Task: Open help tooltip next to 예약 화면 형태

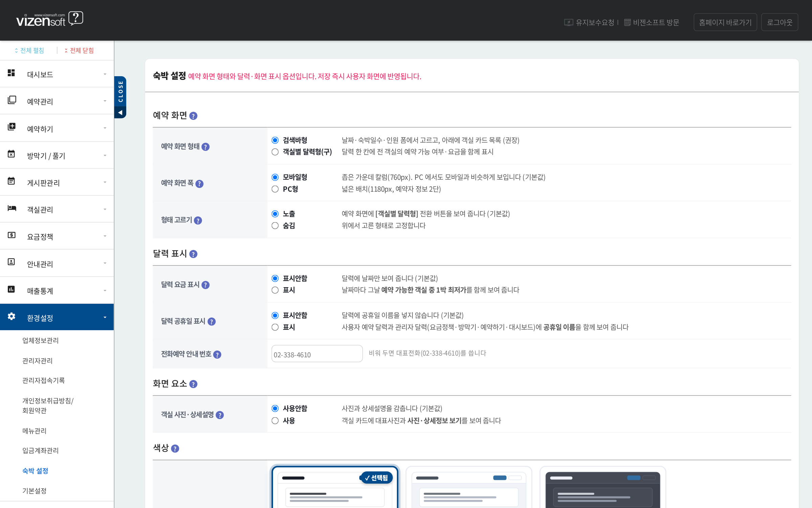Action: click(205, 147)
